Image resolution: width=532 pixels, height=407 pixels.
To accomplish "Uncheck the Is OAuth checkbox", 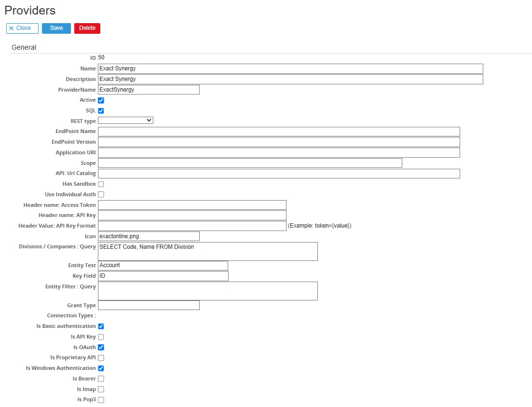I will (x=101, y=348).
